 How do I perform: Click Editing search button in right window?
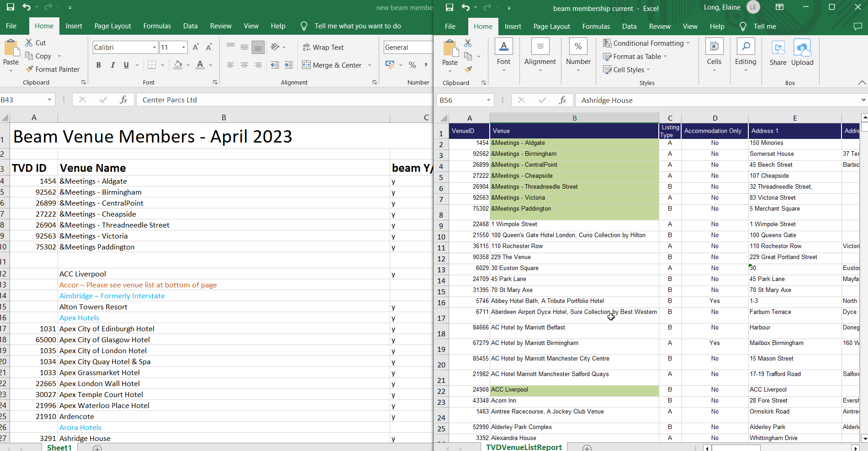[x=746, y=55]
